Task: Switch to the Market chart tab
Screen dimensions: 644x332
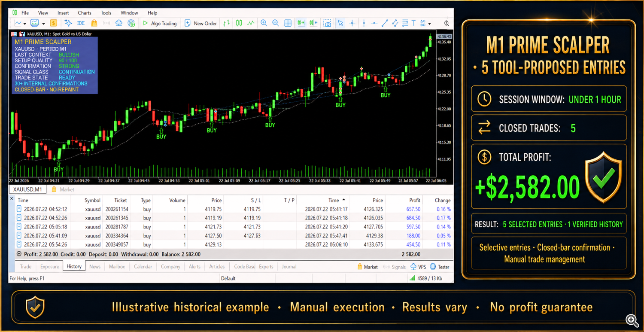Action: coord(63,189)
